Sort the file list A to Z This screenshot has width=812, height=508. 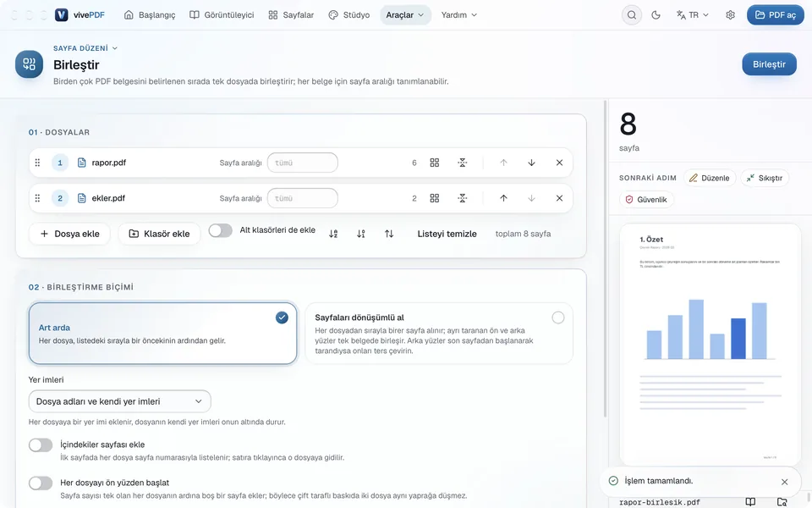(333, 234)
